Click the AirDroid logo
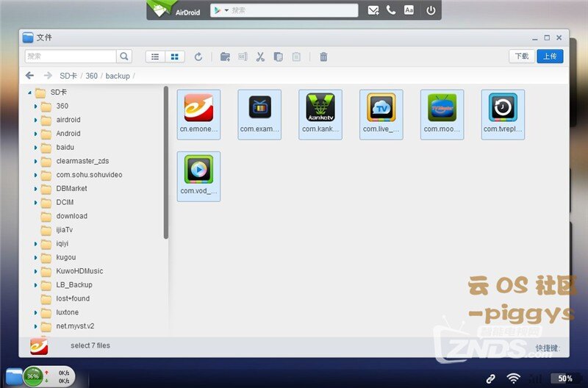The height and width of the screenshot is (388, 588). (174, 10)
